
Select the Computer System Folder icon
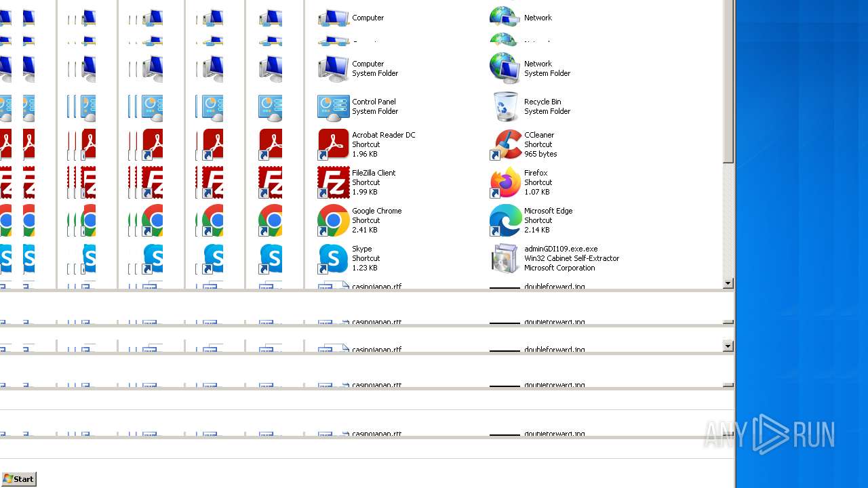pyautogui.click(x=334, y=68)
